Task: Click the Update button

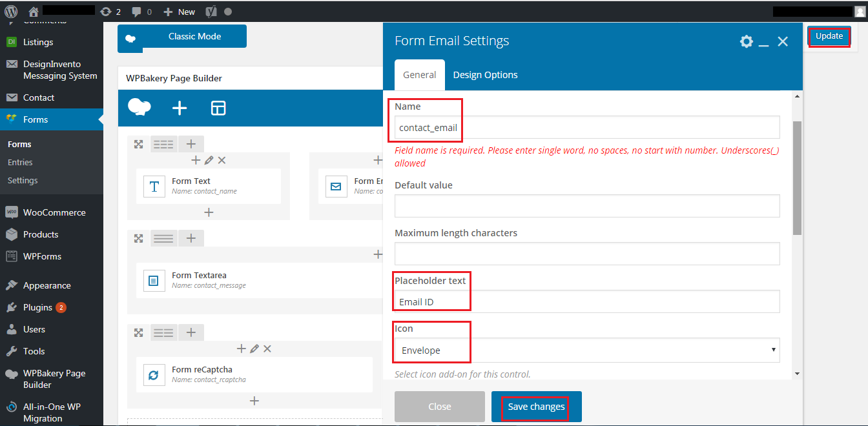Action: [x=829, y=36]
